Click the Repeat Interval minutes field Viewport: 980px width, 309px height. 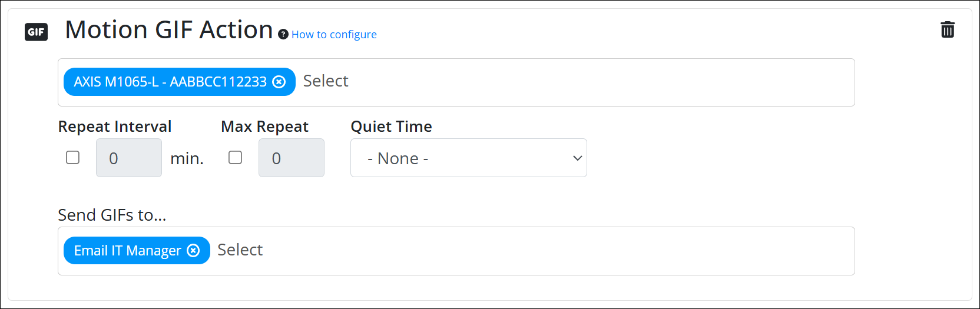click(x=129, y=158)
